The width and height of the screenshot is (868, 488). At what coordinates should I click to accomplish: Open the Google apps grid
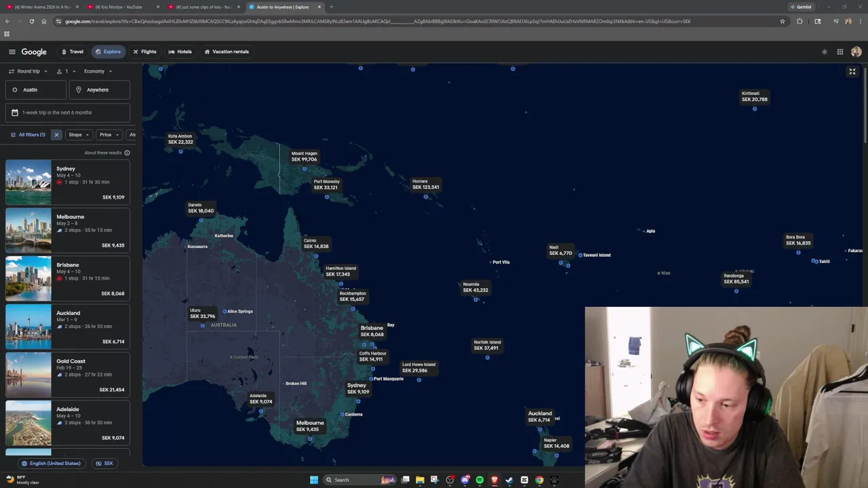tap(840, 52)
